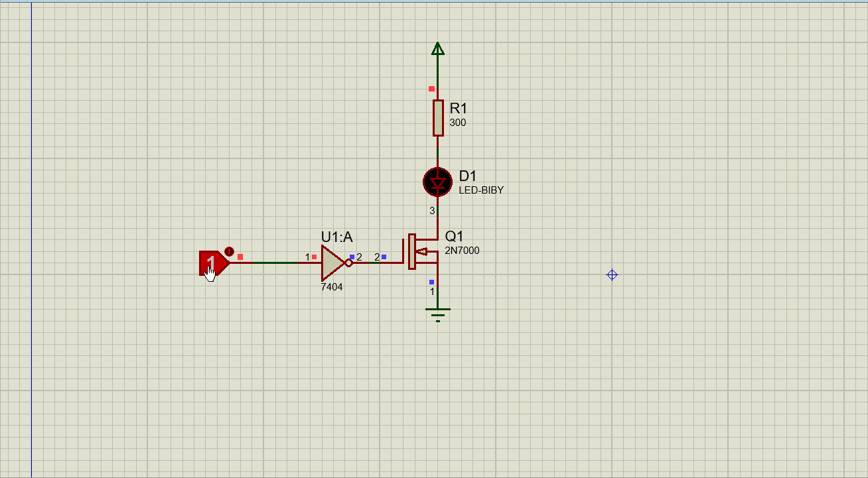Click the small round toggle button beside logic state

(x=229, y=251)
